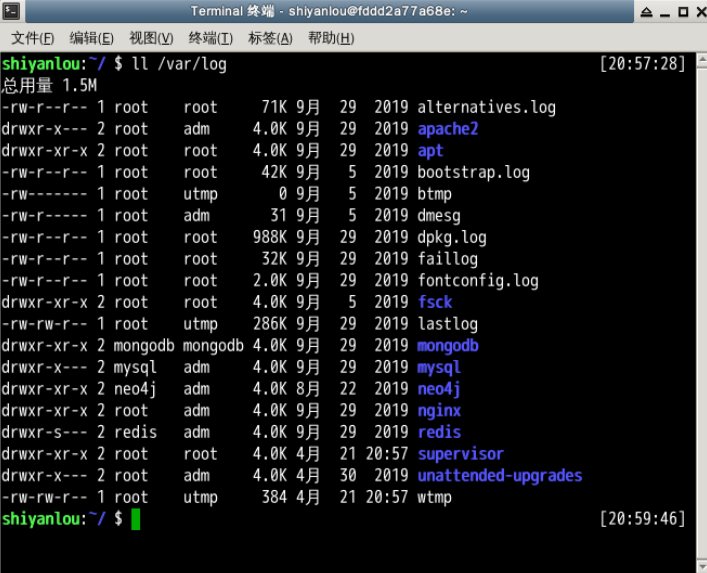This screenshot has width=707, height=573.
Task: Click the nginx directory name
Action: (439, 411)
